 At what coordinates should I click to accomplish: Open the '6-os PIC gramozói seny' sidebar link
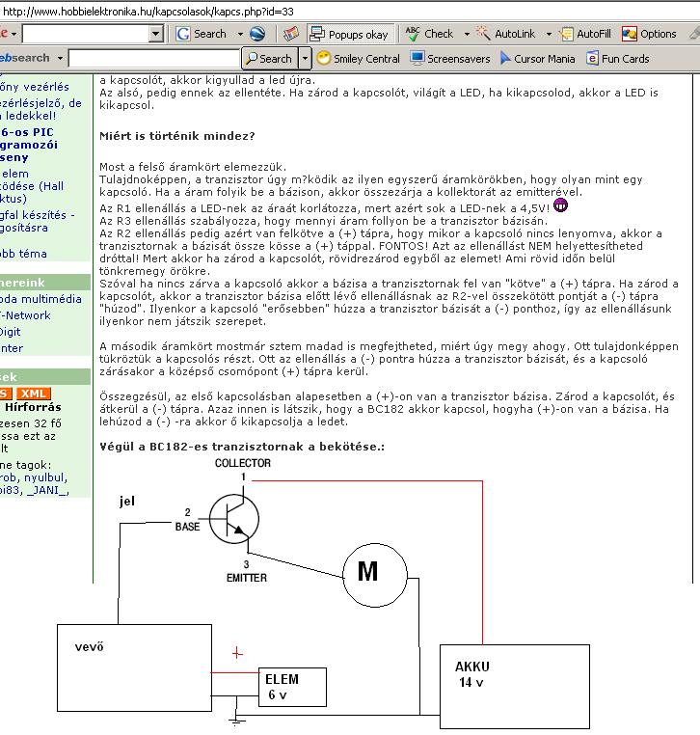28,145
